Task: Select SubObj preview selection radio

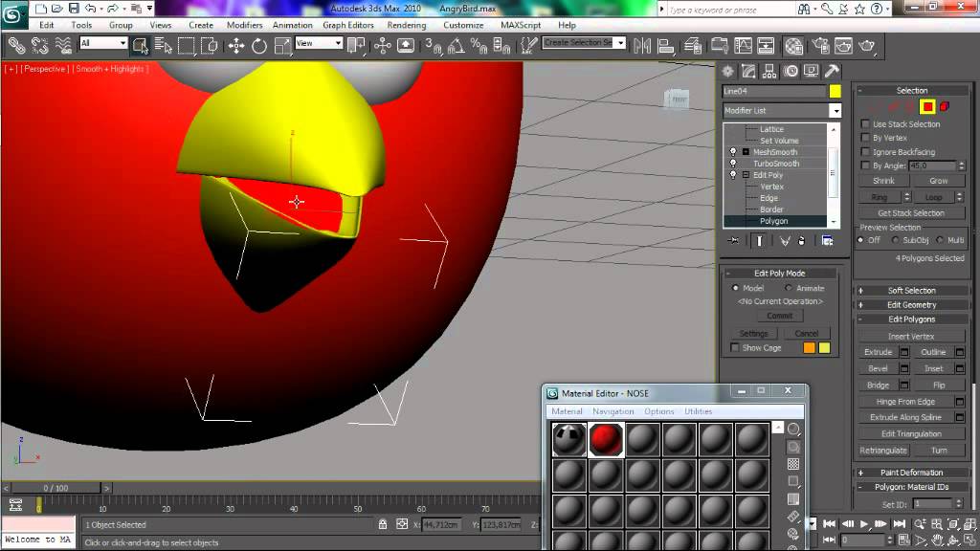Action: pyautogui.click(x=896, y=240)
